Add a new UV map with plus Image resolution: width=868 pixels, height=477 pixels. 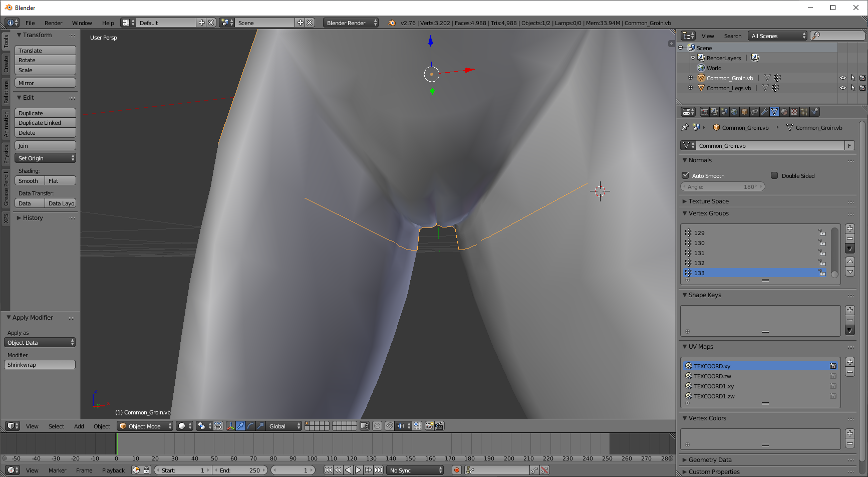(x=850, y=362)
